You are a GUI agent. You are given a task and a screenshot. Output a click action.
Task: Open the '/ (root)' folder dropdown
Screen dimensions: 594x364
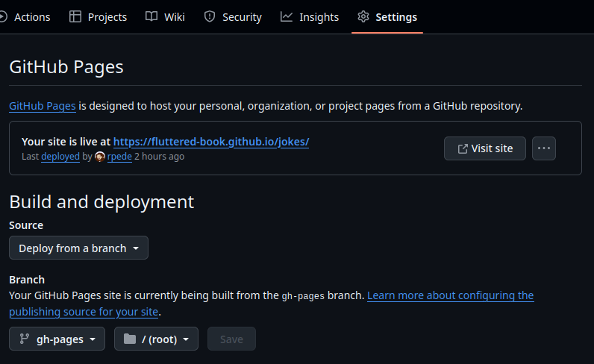click(x=156, y=339)
